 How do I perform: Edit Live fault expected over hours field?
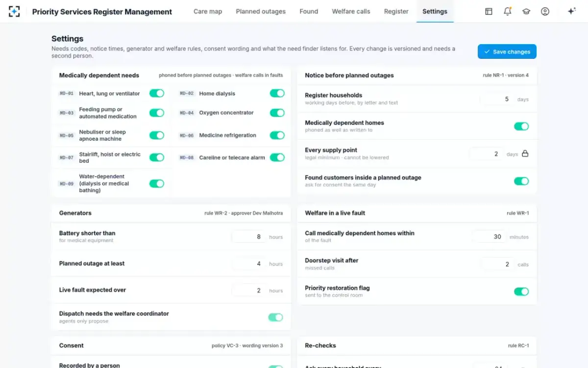click(249, 290)
